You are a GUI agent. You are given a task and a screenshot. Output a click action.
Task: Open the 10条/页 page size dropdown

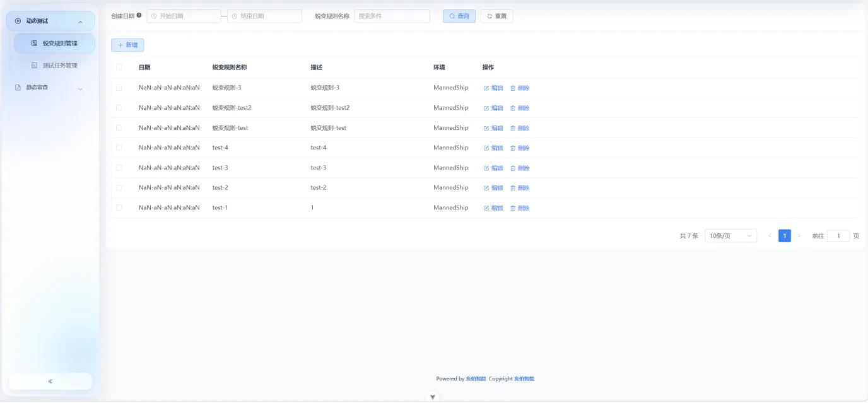coord(730,236)
